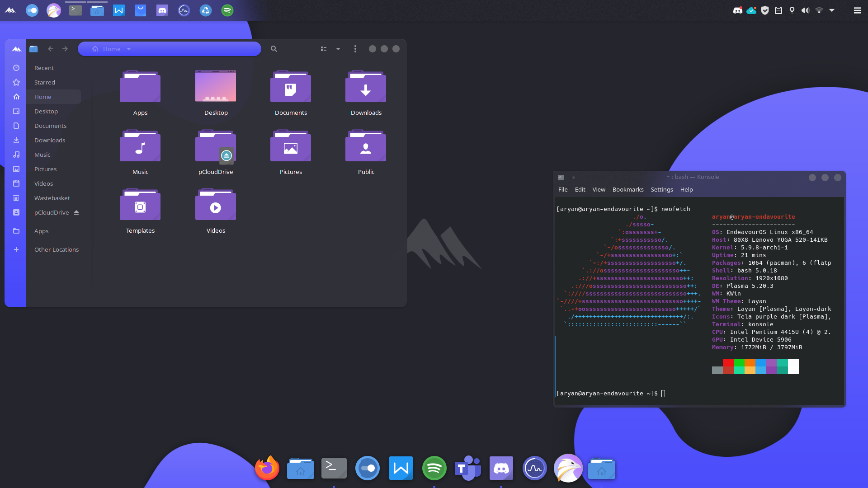
Task: Open Other Locations in the sidebar
Action: click(x=57, y=249)
